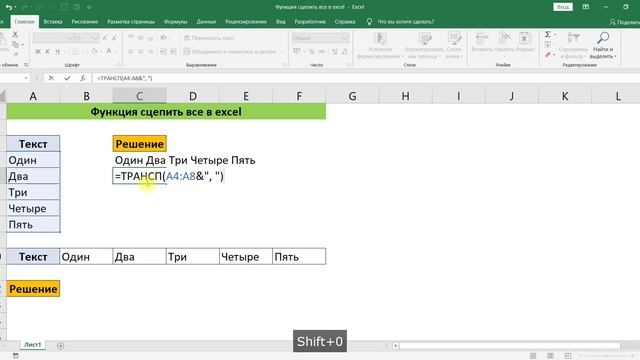Apply percent style format
Viewport: 640px width, 360px height.
[312, 51]
